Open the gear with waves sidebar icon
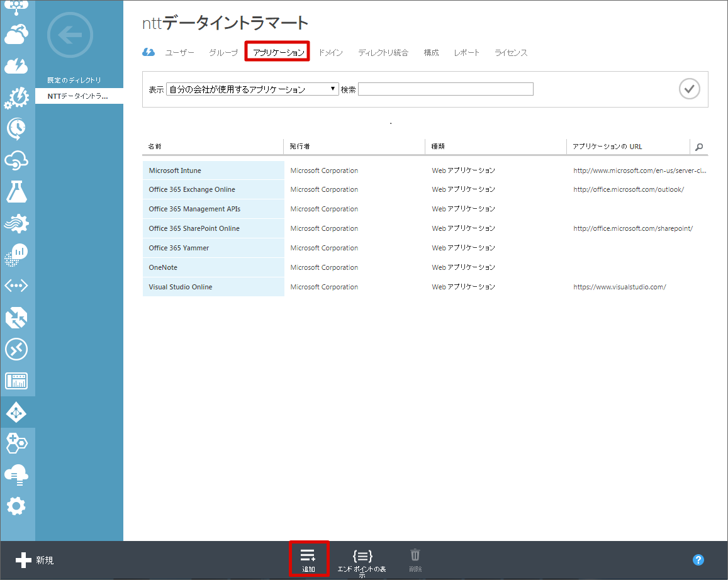Viewport: 728px width, 580px height. coord(16,223)
